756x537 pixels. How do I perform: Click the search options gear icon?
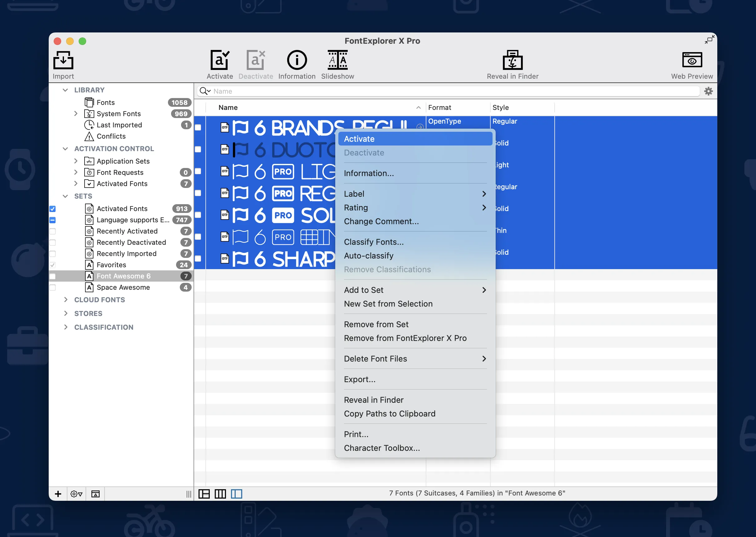pos(708,91)
